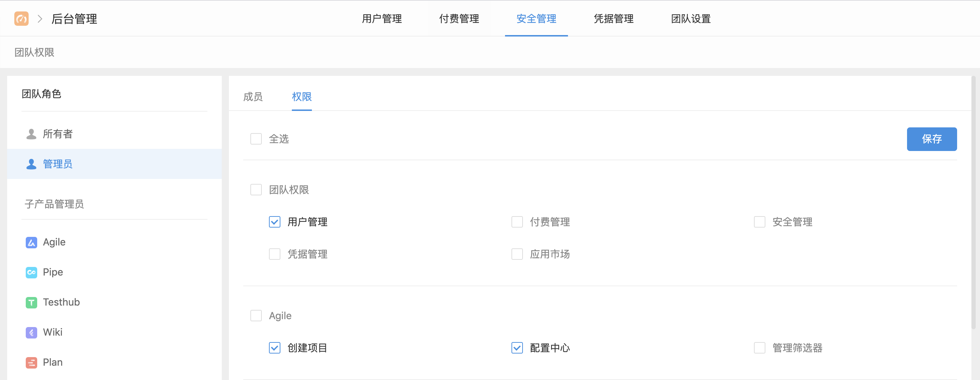Uncheck the 配置中心 permission
This screenshot has height=380, width=980.
(517, 348)
